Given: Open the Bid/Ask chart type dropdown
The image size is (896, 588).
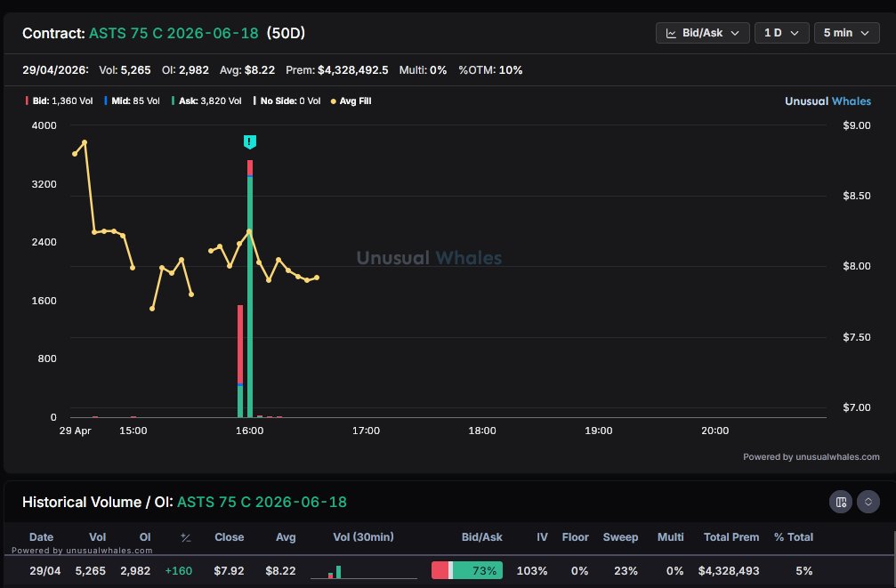Looking at the screenshot, I should (702, 33).
